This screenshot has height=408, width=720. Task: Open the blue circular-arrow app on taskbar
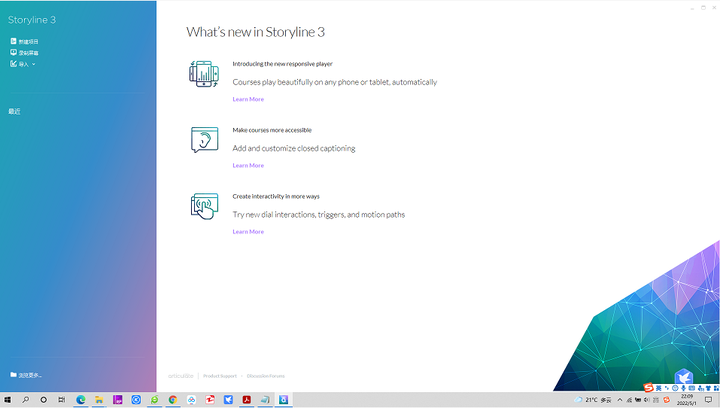pyautogui.click(x=136, y=400)
